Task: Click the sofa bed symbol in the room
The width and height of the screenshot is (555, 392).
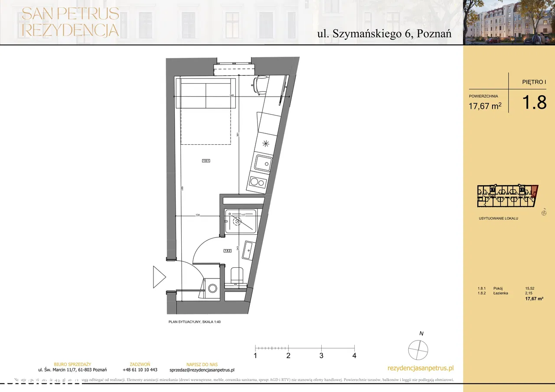Action: (206, 94)
